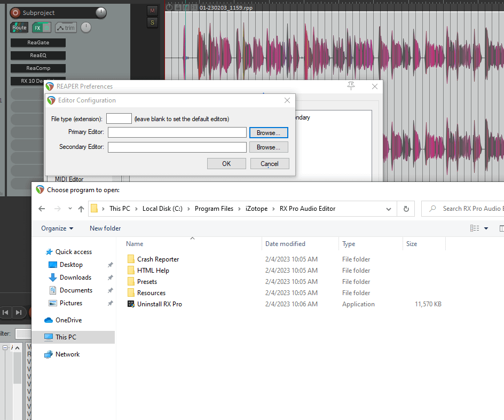Sort by Size column header
Screen dimensions: 504x420
[x=412, y=243]
